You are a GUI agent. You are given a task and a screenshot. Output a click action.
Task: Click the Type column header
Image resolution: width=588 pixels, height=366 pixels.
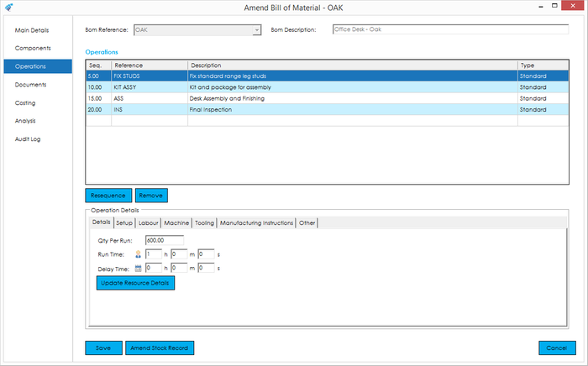pyautogui.click(x=543, y=65)
